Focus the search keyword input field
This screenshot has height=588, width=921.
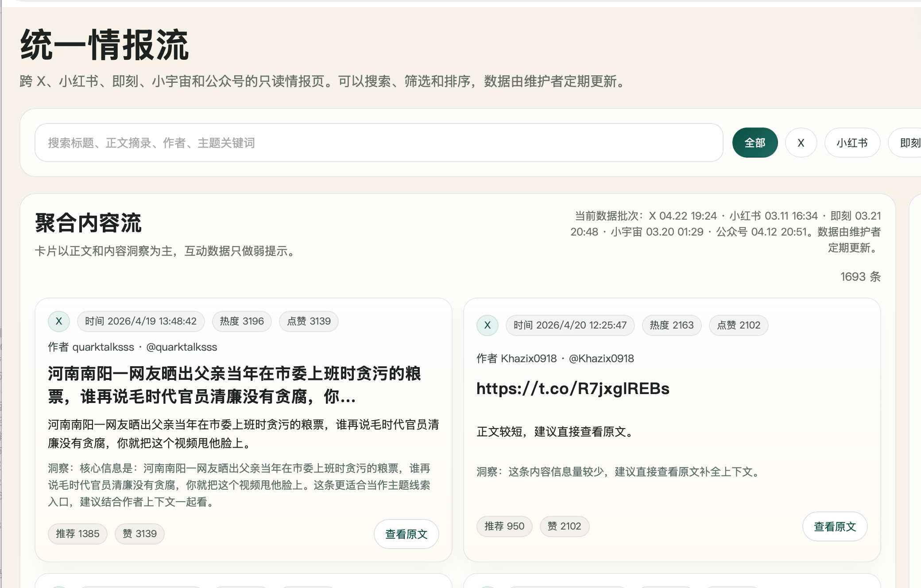(379, 143)
